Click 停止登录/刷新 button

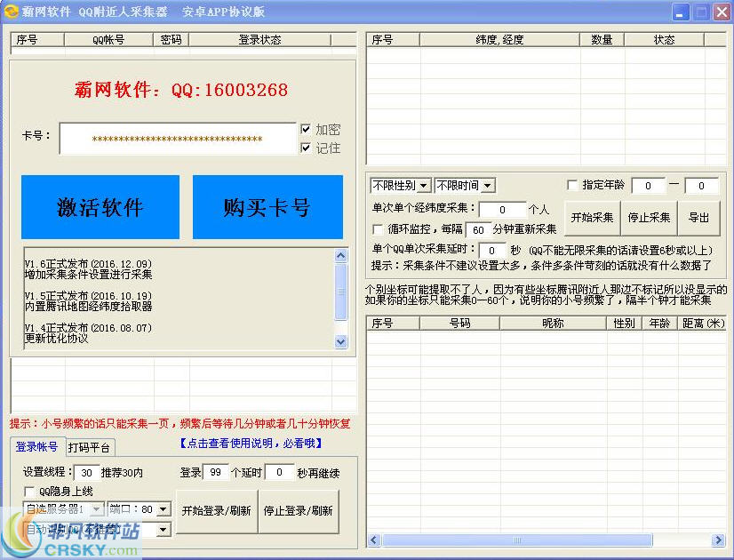[x=299, y=511]
